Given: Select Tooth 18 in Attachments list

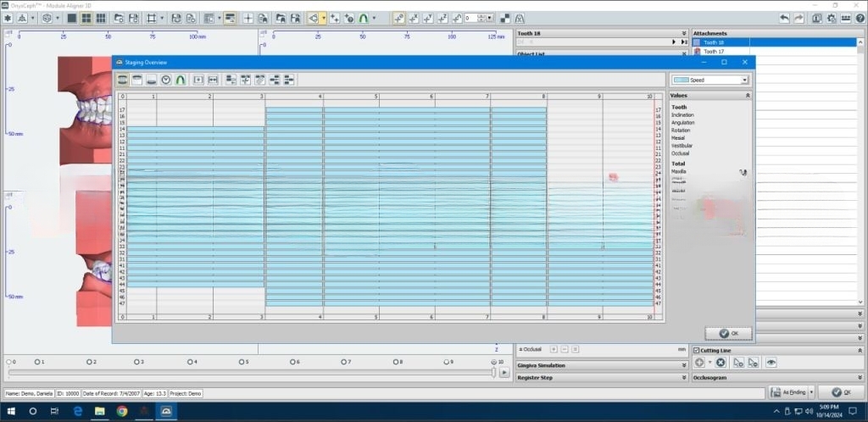Looking at the screenshot, I should 714,42.
